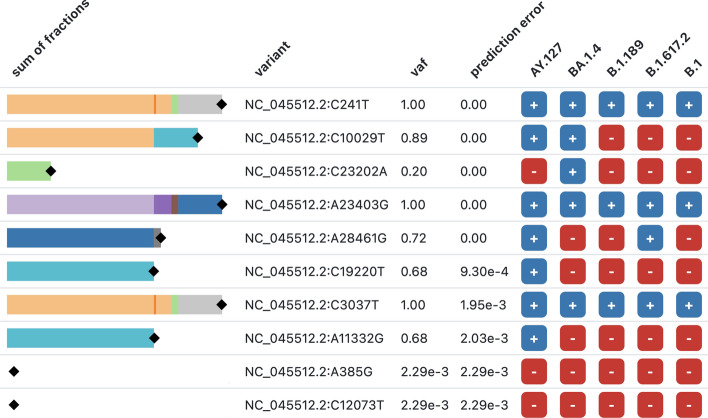
Task: Click the black diamond marker in the A385G row
Action: tap(14, 372)
